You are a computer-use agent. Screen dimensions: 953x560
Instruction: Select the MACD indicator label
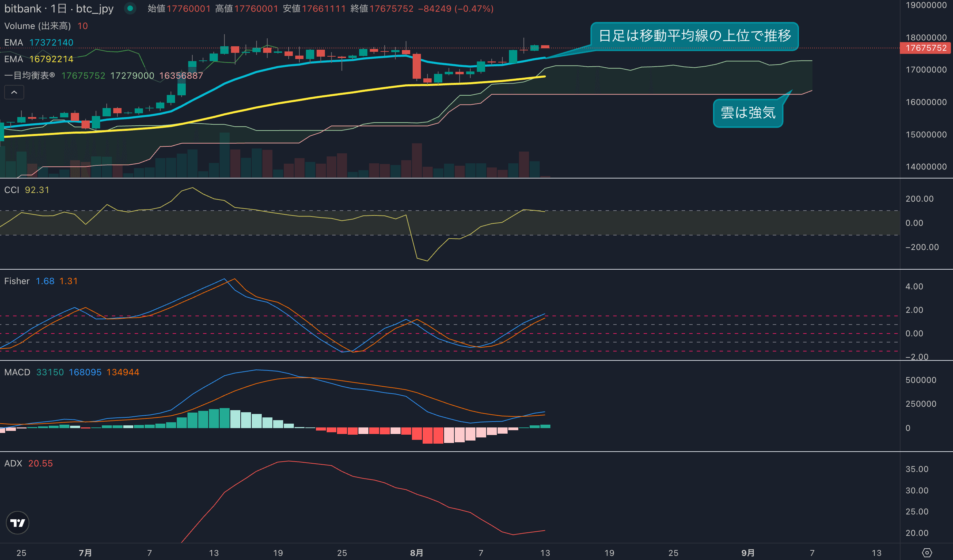click(17, 372)
